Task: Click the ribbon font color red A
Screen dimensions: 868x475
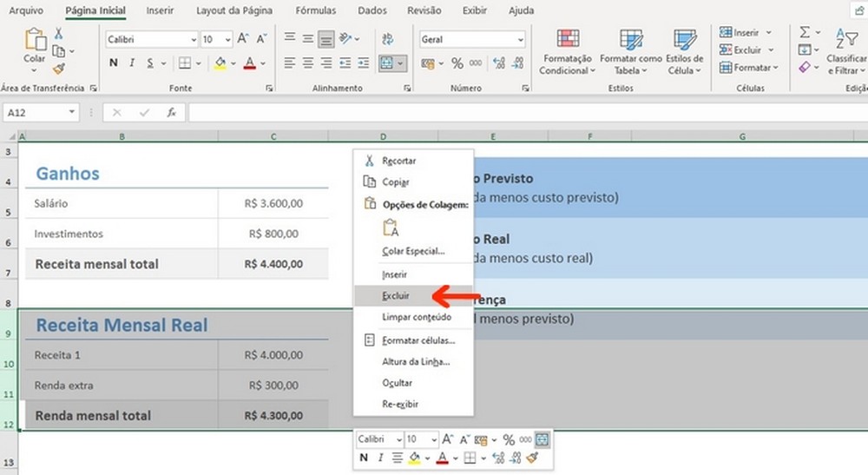Action: (250, 63)
